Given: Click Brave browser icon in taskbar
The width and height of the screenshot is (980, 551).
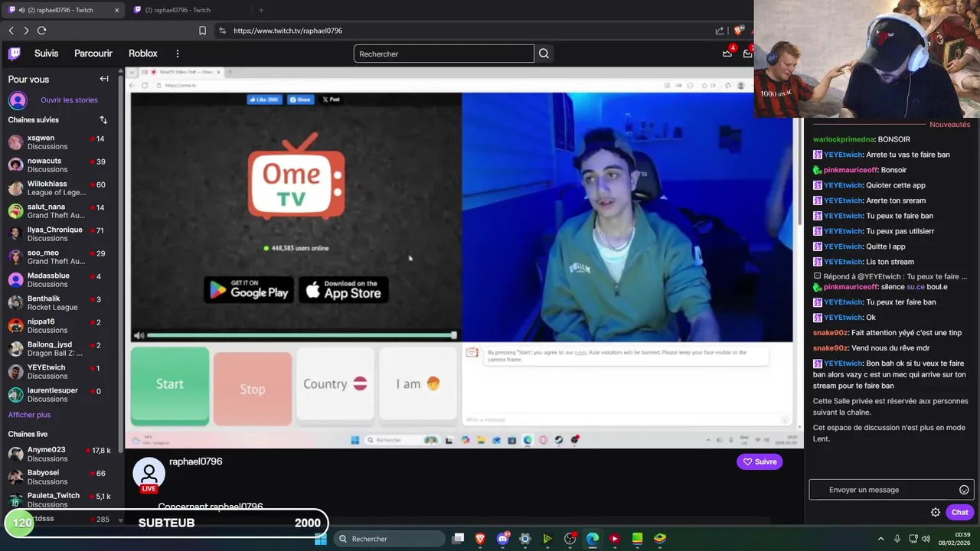Looking at the screenshot, I should click(x=480, y=539).
